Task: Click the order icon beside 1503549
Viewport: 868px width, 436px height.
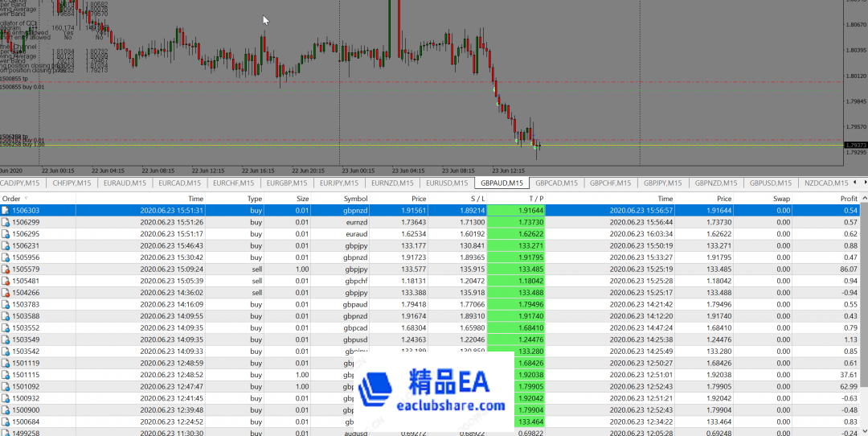Action: tap(6, 339)
